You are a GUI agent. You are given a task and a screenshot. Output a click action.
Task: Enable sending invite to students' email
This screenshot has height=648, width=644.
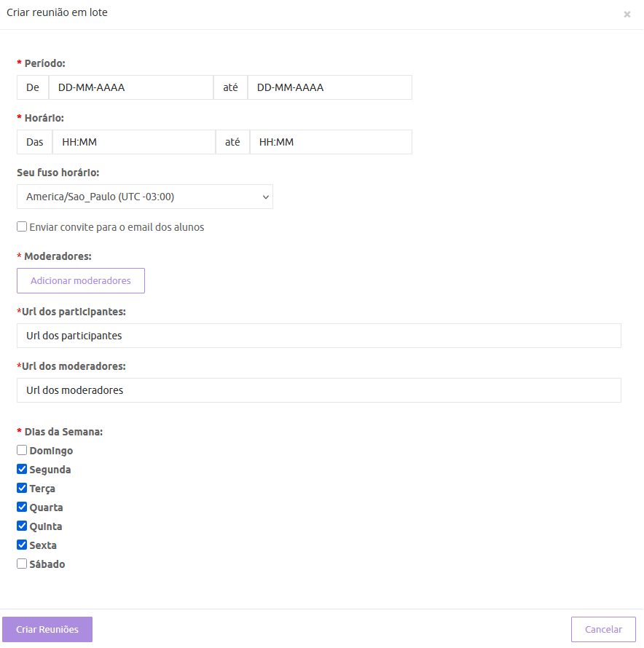click(22, 227)
